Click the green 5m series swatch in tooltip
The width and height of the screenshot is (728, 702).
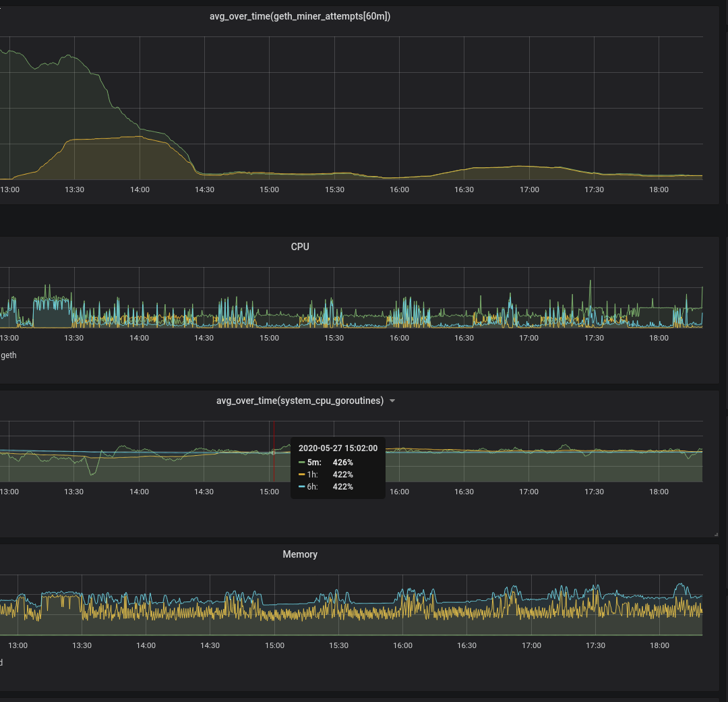tap(301, 463)
